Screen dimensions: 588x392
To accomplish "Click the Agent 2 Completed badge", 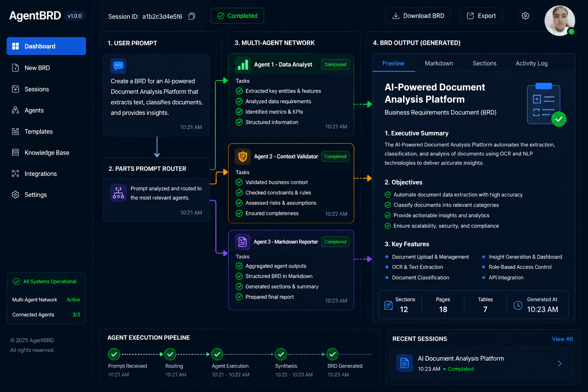I will (x=335, y=156).
